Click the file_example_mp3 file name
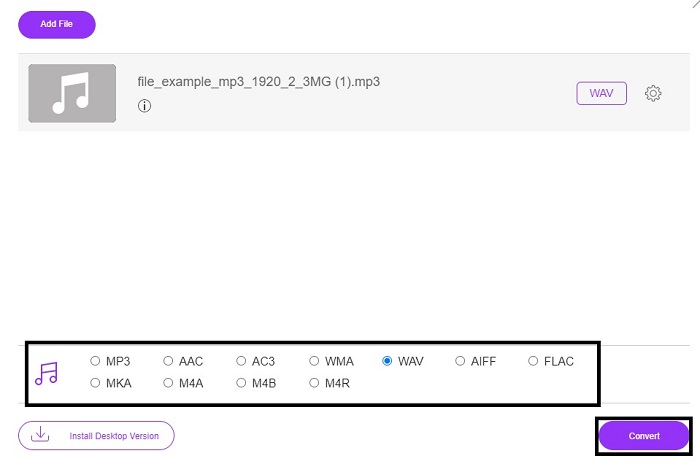Screen dimensions: 700x464 pos(258,82)
